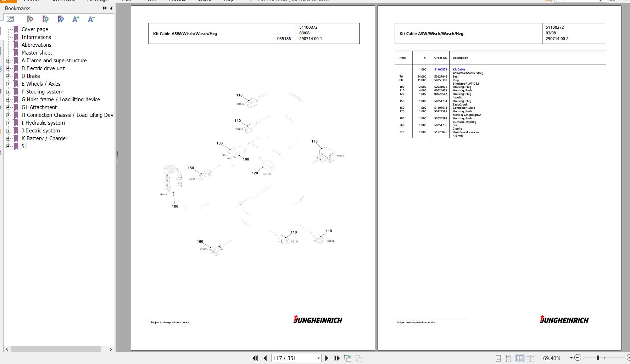The height and width of the screenshot is (364, 630).
Task: Expand G1 Attachment bookmark node
Action: coord(9,107)
